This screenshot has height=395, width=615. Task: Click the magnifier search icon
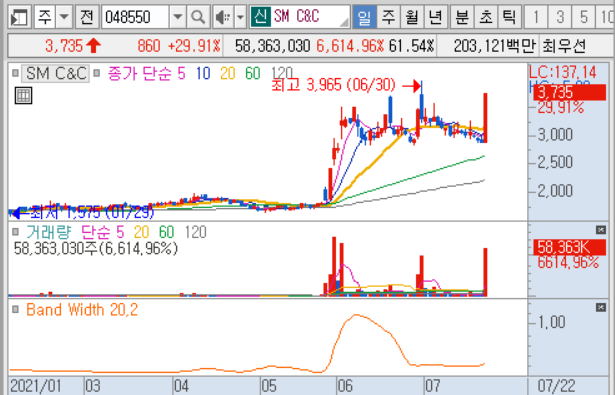198,17
